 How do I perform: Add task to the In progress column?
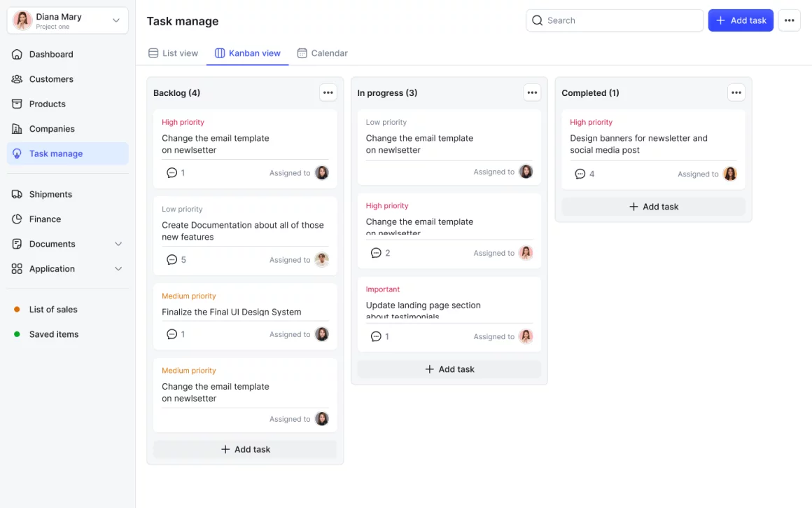(x=449, y=369)
